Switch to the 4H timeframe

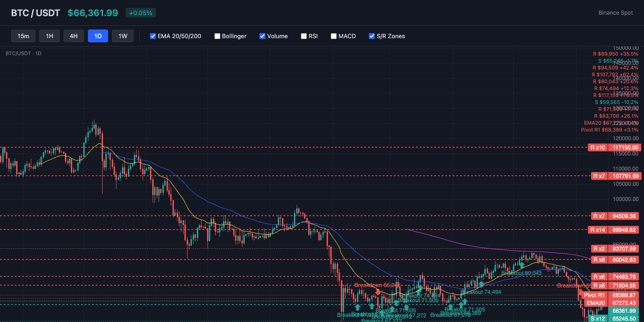pos(74,36)
